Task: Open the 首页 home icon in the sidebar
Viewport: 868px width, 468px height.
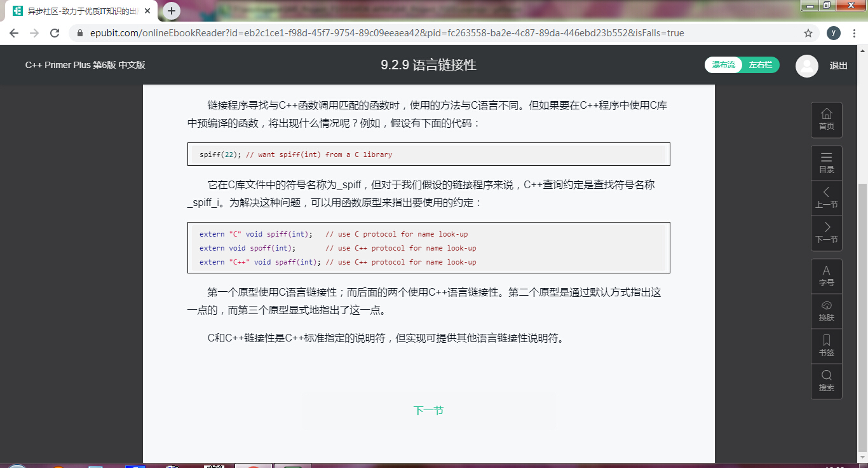Action: click(x=826, y=120)
